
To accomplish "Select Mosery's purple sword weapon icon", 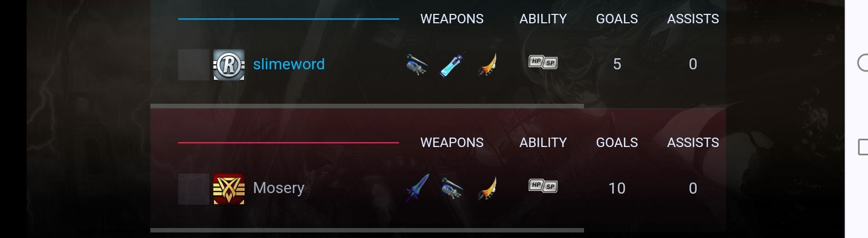I will [417, 189].
